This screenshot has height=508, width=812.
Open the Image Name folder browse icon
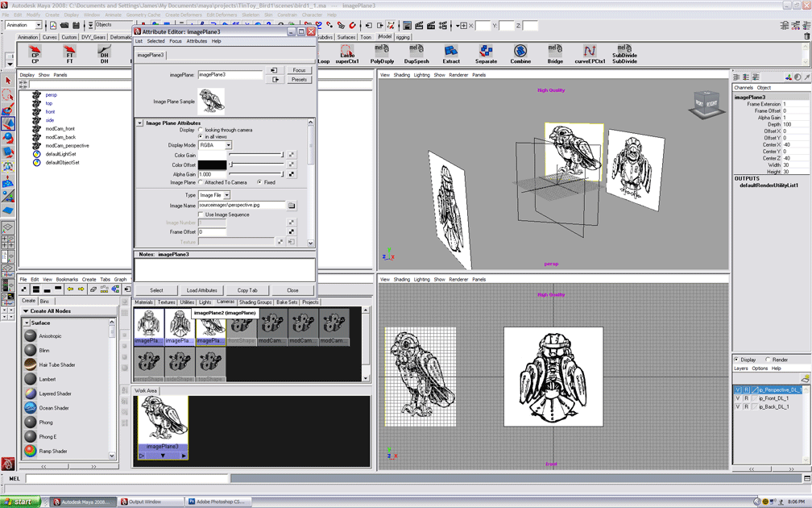(x=292, y=206)
